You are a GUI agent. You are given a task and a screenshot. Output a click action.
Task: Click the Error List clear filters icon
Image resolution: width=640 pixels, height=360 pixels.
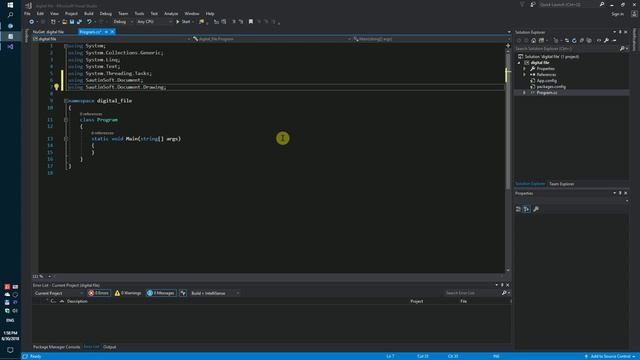(183, 293)
